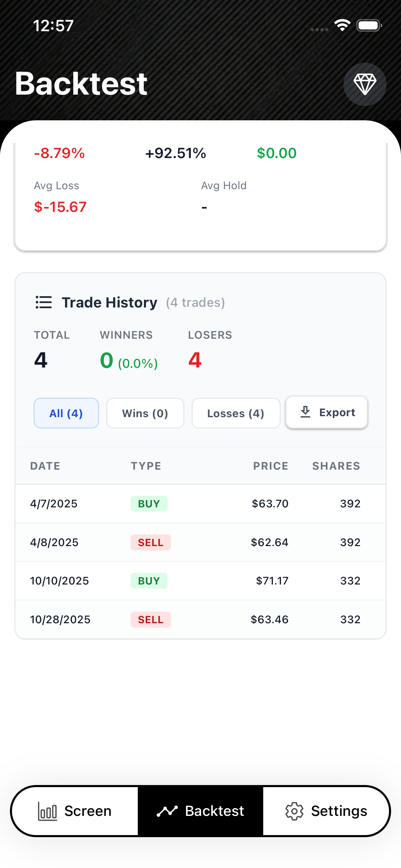Sort by the DATE column header
Viewport: 401px width, 868px height.
45,466
